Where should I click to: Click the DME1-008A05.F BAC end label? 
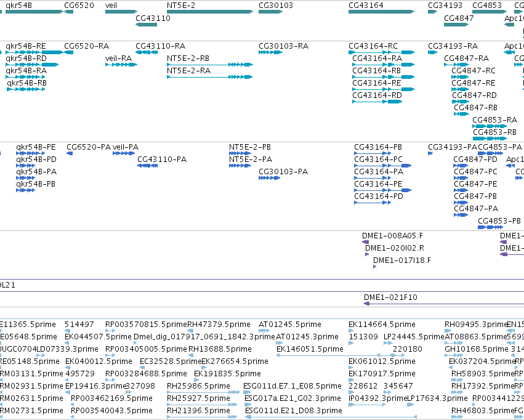point(392,236)
